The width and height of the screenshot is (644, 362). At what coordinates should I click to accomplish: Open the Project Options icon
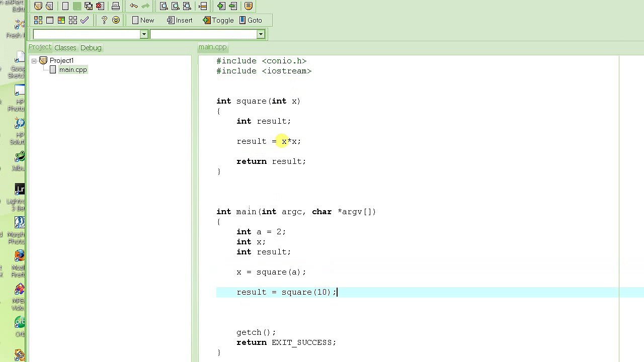(x=249, y=6)
